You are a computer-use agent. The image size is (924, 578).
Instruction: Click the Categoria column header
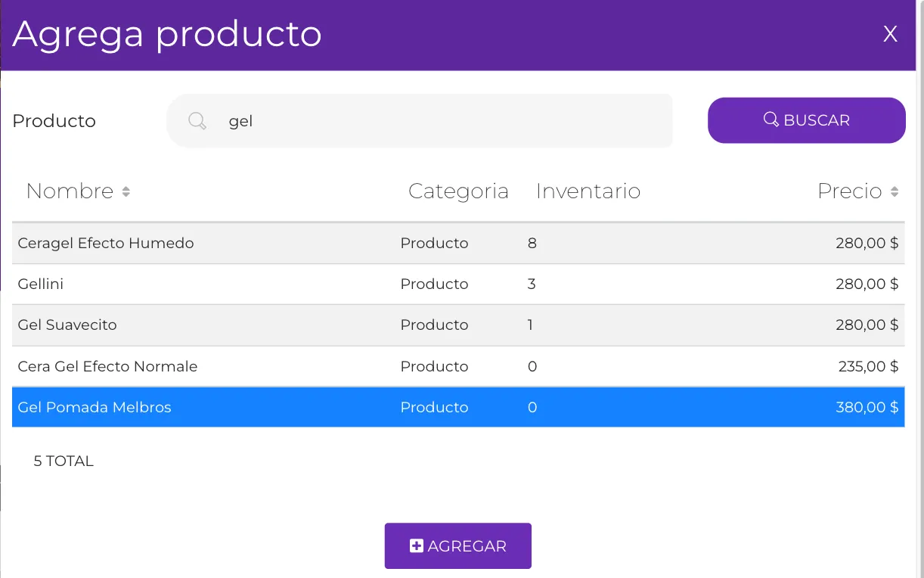point(458,191)
